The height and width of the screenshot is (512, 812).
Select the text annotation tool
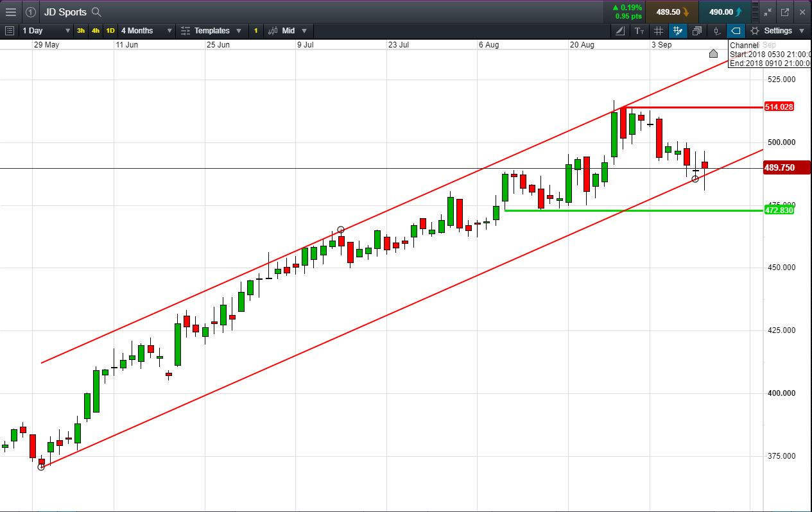pyautogui.click(x=639, y=30)
